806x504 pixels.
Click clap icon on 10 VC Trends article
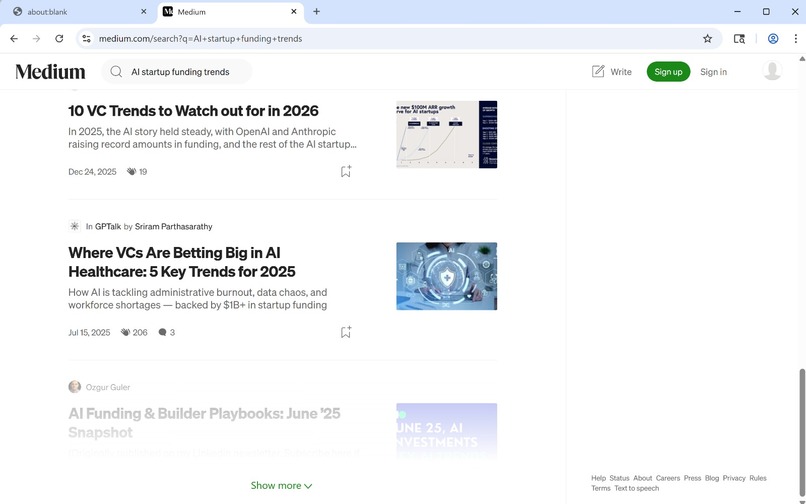pos(132,172)
